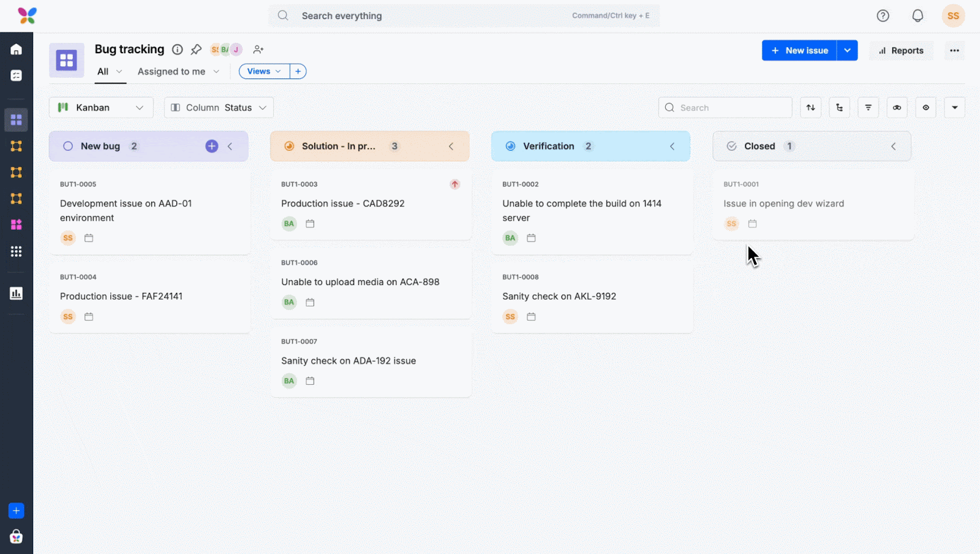Click the board Search field
980x554 pixels.
click(725, 108)
